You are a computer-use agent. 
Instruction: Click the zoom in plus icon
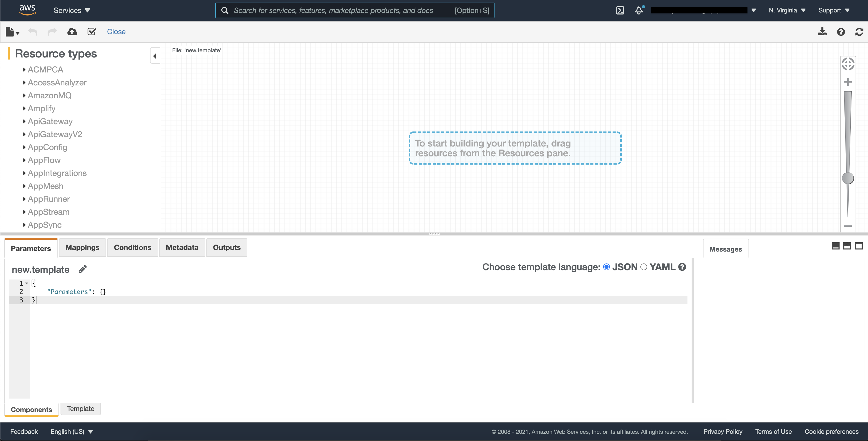[x=848, y=82]
